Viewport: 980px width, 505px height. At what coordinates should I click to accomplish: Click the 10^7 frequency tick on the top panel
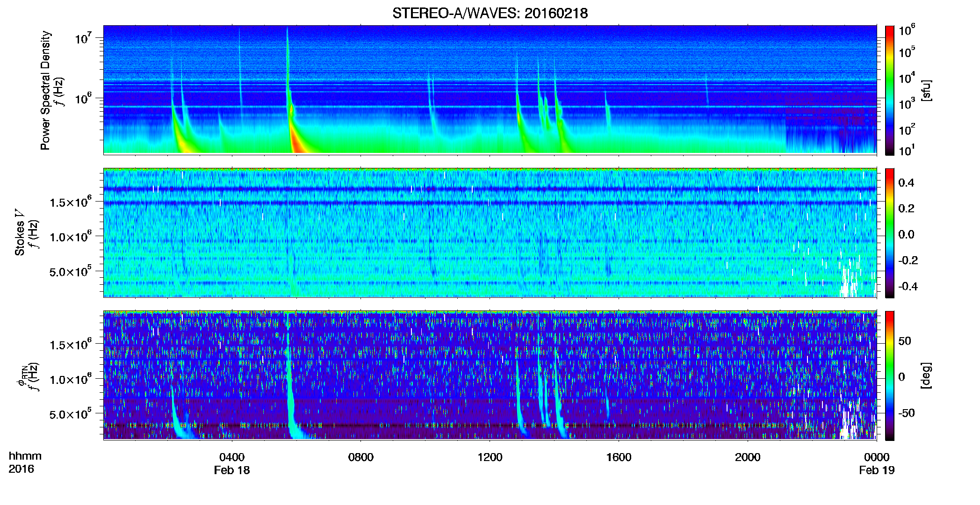(83, 38)
